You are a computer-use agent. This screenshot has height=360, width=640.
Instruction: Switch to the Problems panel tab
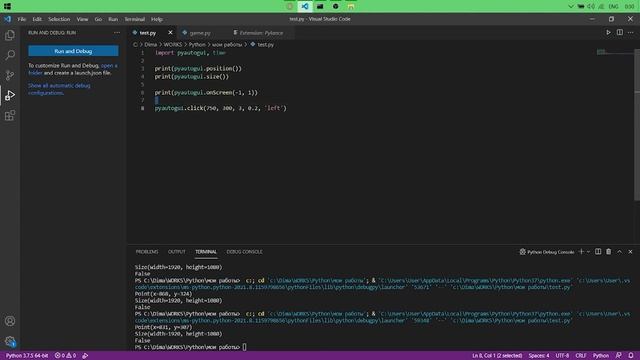coord(147,252)
